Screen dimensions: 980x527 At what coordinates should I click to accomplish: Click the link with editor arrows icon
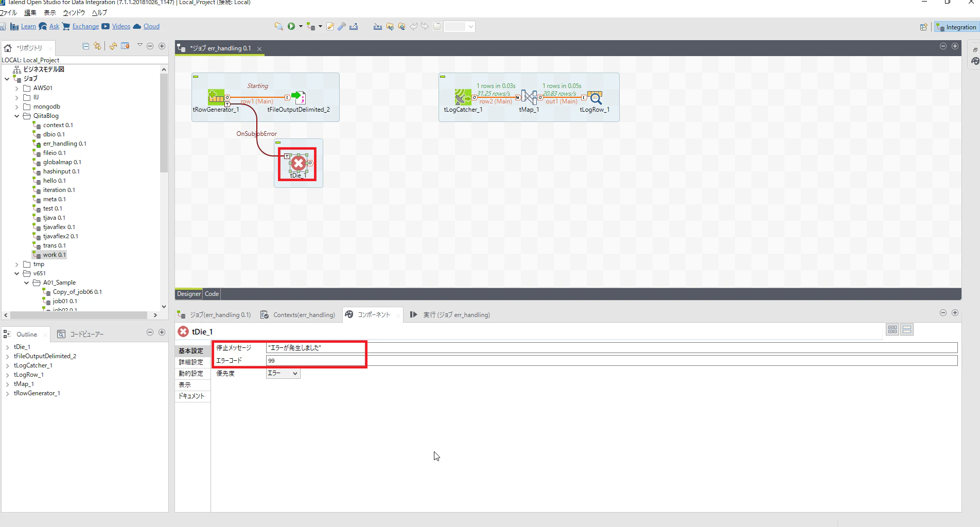click(x=97, y=46)
